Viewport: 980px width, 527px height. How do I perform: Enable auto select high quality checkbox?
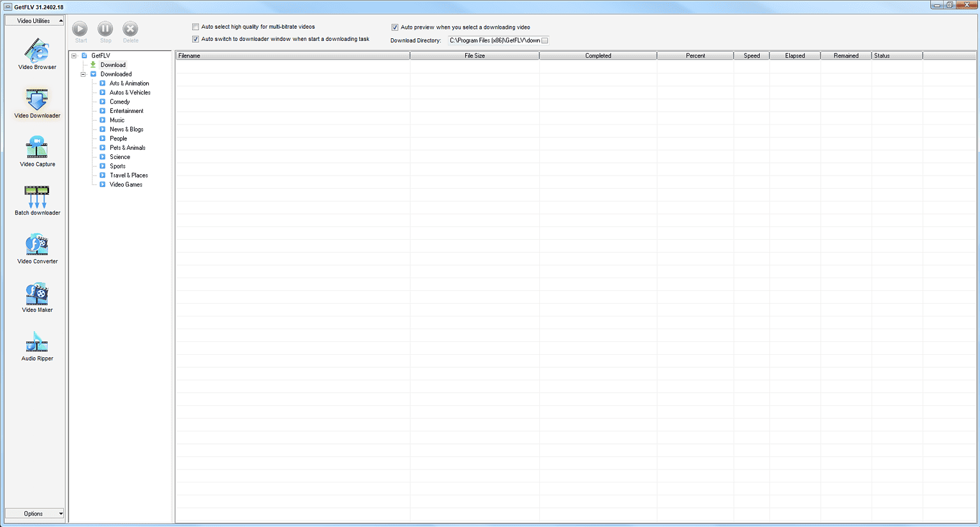pyautogui.click(x=196, y=27)
